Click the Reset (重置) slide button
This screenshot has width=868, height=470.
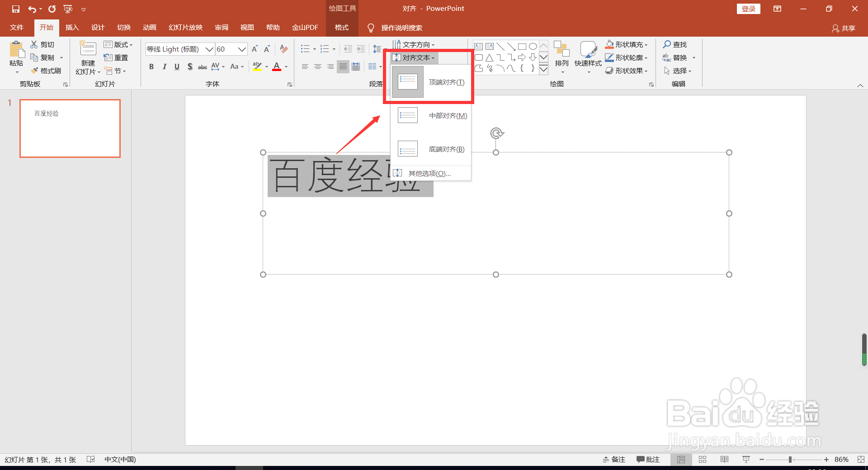pos(116,57)
